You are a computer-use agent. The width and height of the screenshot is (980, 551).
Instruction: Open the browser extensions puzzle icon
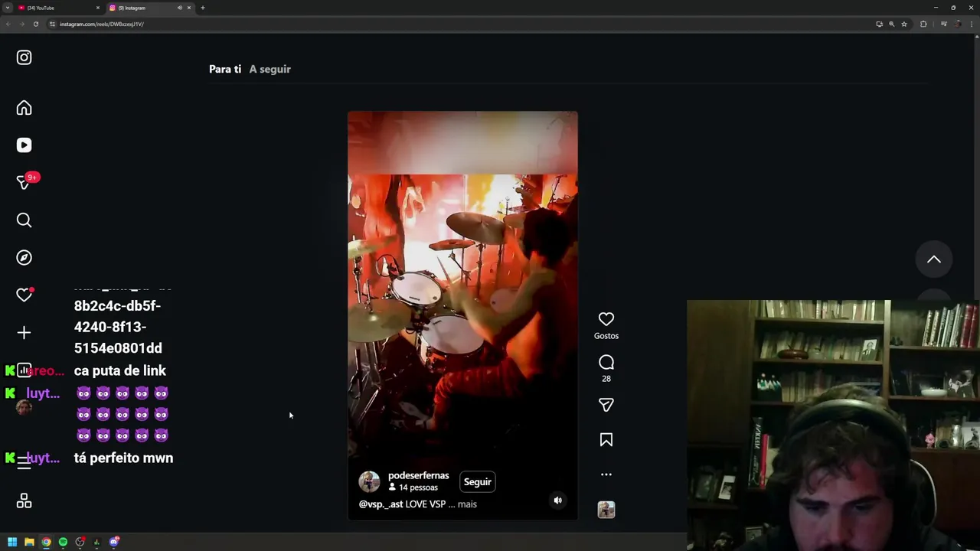pyautogui.click(x=923, y=24)
